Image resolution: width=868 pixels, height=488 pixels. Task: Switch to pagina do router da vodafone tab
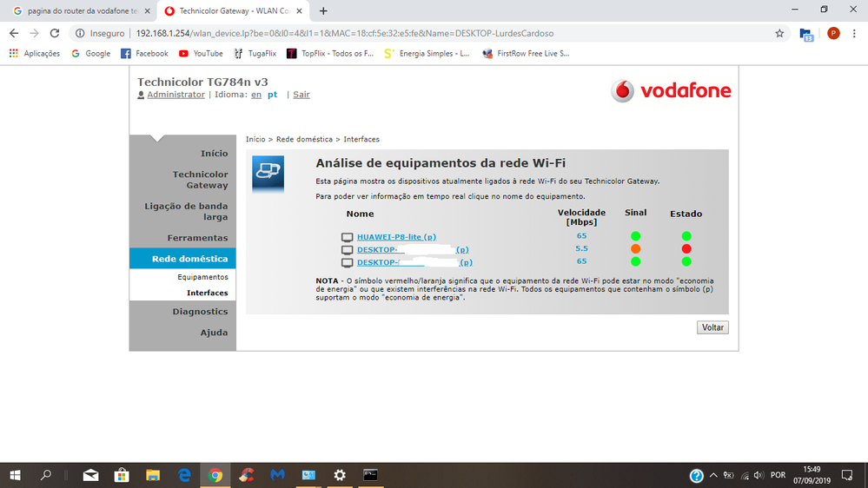(82, 10)
